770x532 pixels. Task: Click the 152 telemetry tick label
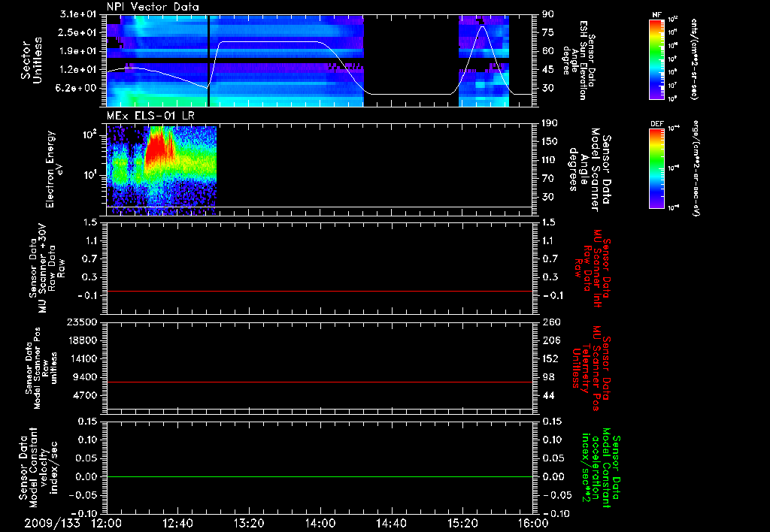point(550,358)
